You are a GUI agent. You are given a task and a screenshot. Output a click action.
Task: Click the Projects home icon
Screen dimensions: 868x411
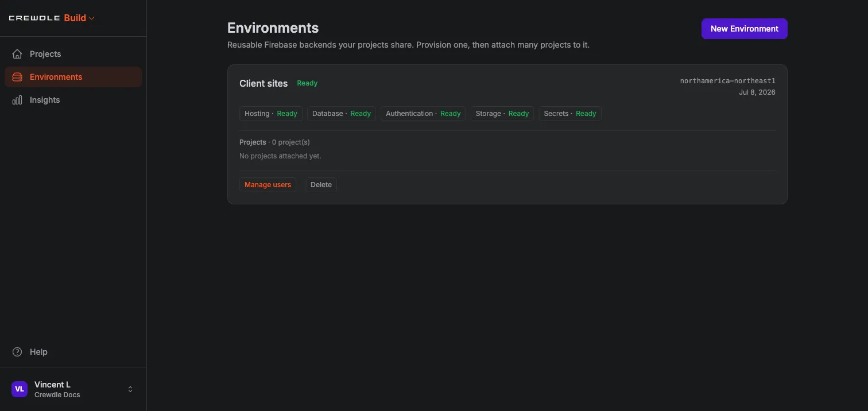[17, 54]
